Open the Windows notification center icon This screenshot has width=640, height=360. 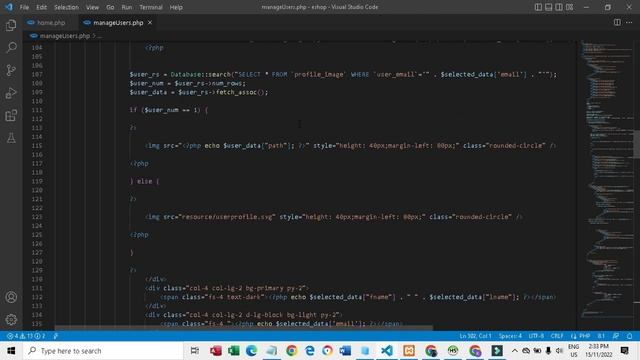tap(624, 351)
